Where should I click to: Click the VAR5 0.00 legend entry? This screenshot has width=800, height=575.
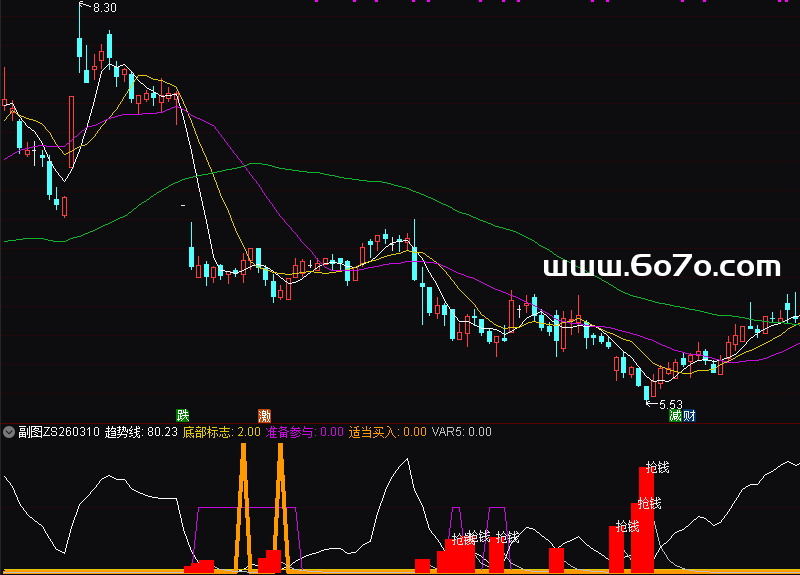[461, 433]
